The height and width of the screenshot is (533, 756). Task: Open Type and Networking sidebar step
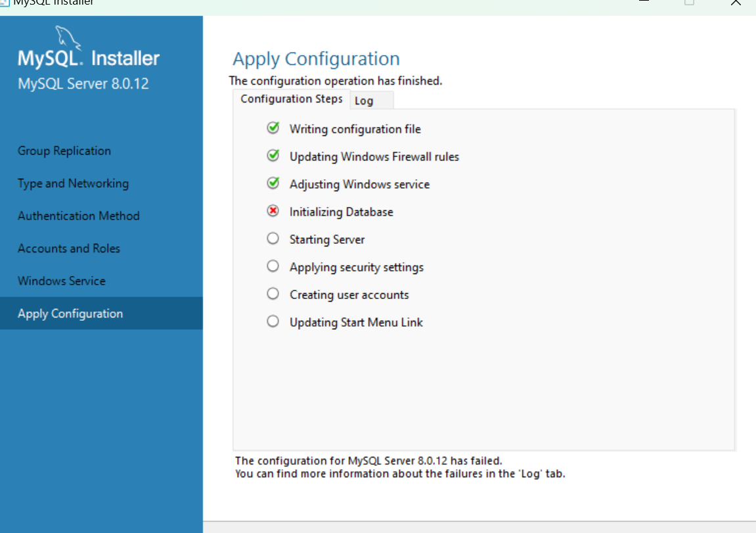coord(74,184)
